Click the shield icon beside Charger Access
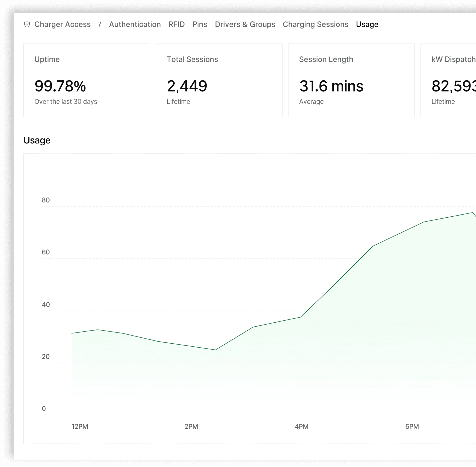 pyautogui.click(x=27, y=24)
